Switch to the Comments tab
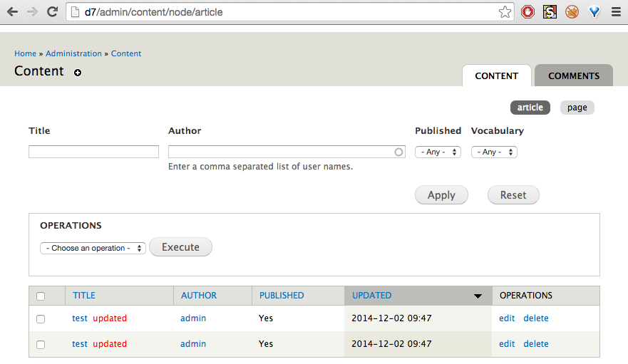Image resolution: width=628 pixels, height=364 pixels. pos(573,76)
